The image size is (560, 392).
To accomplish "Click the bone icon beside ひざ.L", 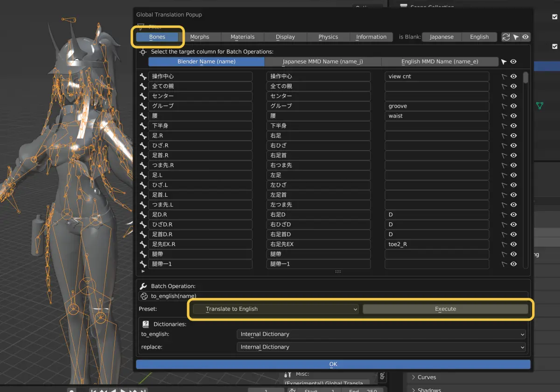I will [143, 185].
